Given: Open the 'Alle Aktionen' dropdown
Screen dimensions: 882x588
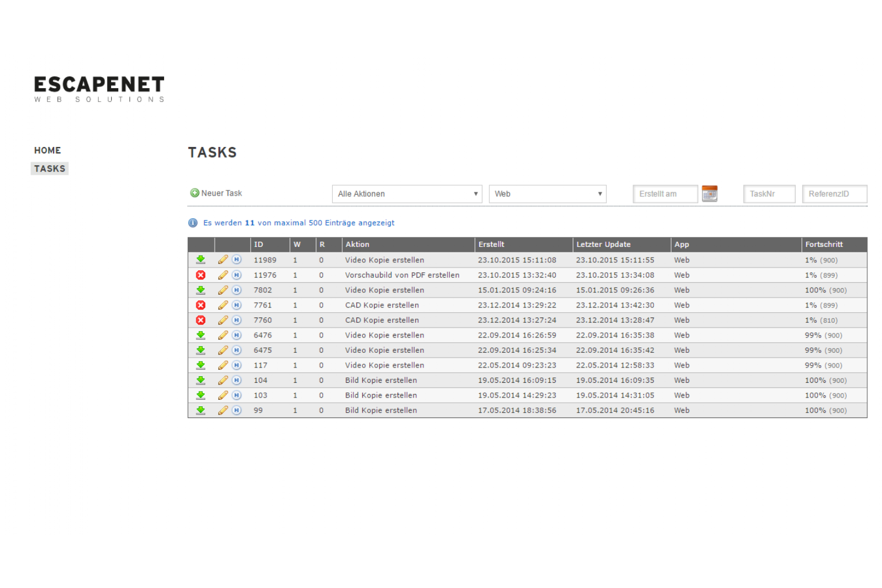Looking at the screenshot, I should [x=407, y=194].
